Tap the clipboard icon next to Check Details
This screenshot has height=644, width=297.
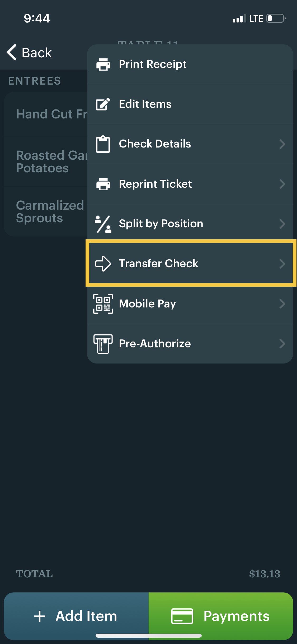[103, 144]
